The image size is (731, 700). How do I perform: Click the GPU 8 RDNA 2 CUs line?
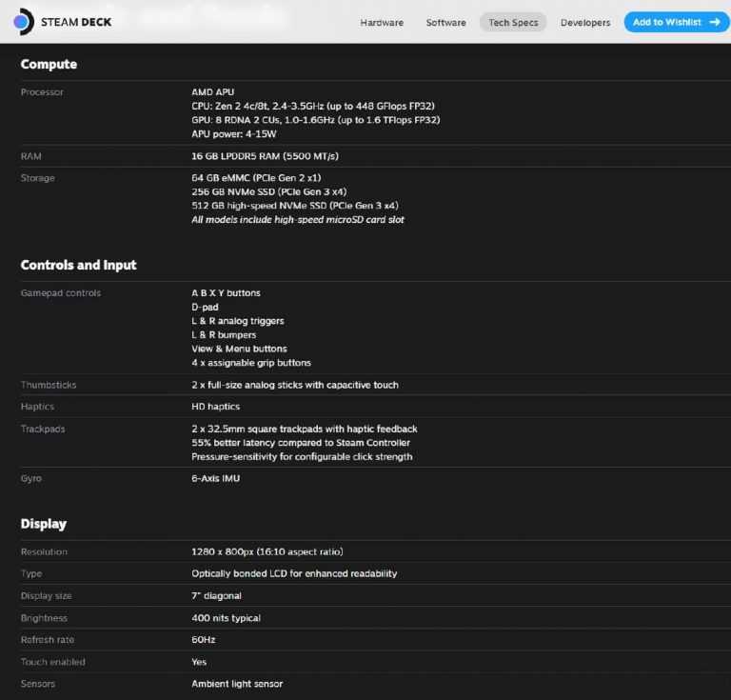(316, 120)
